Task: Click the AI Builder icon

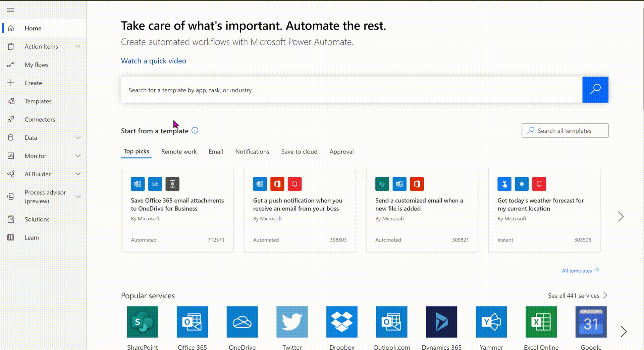Action: [11, 174]
